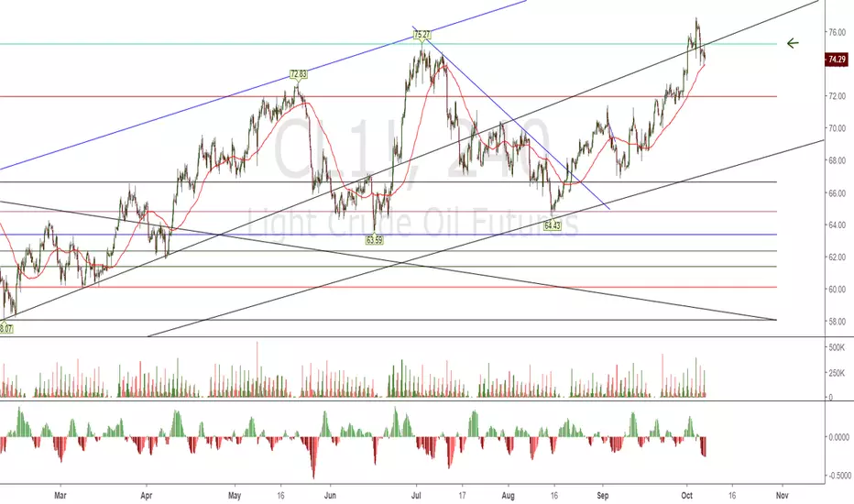Click the 500K volume axis label
This screenshot has height=504, width=854.
click(x=837, y=347)
